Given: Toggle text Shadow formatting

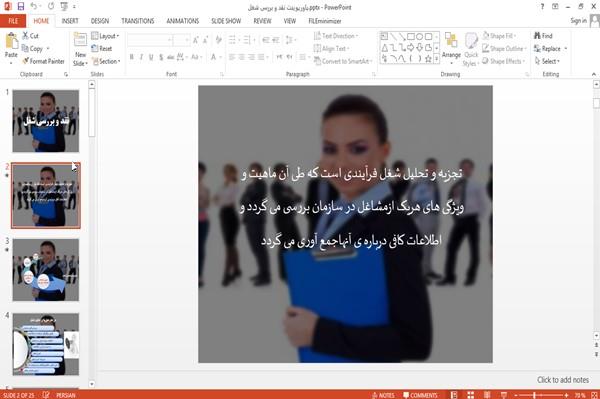Looking at the screenshot, I should point(161,57).
